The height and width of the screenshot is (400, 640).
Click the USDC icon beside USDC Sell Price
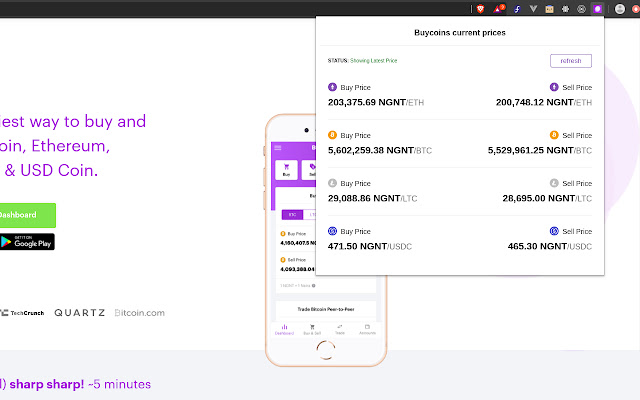[554, 231]
